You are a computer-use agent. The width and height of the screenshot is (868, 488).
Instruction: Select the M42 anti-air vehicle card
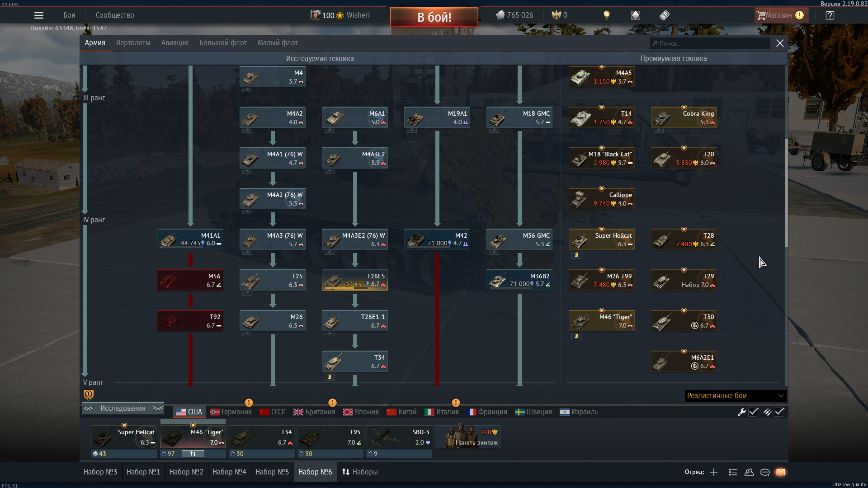[x=437, y=239]
